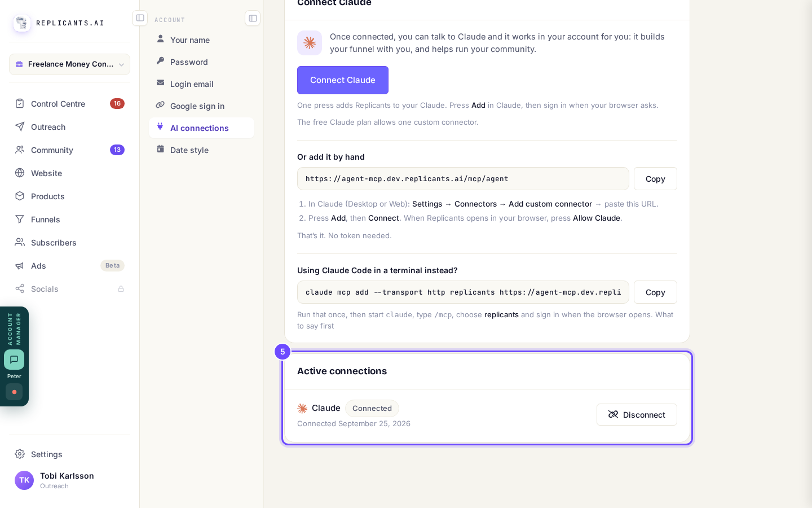
Task: Click the 13 badge on Community
Action: click(x=117, y=150)
